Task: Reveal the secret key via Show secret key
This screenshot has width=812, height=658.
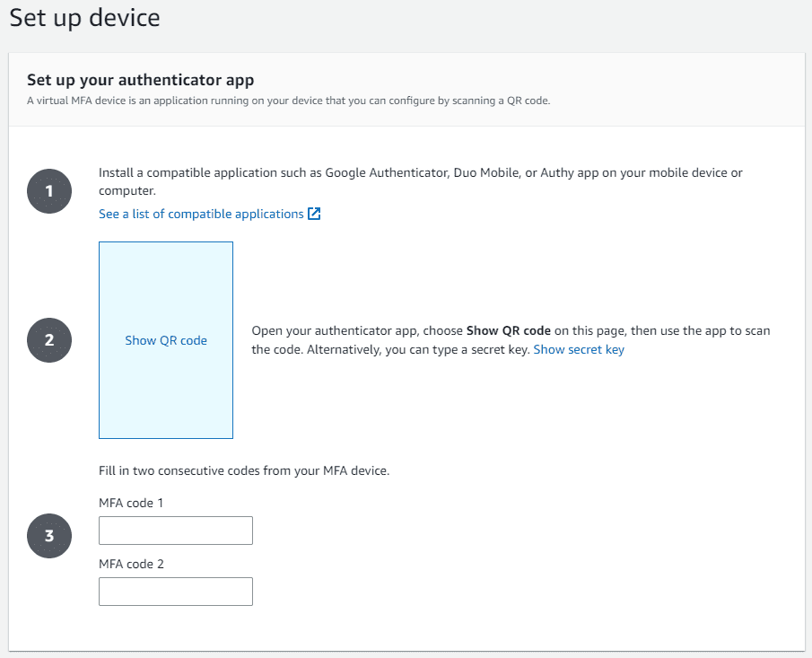Action: 579,349
